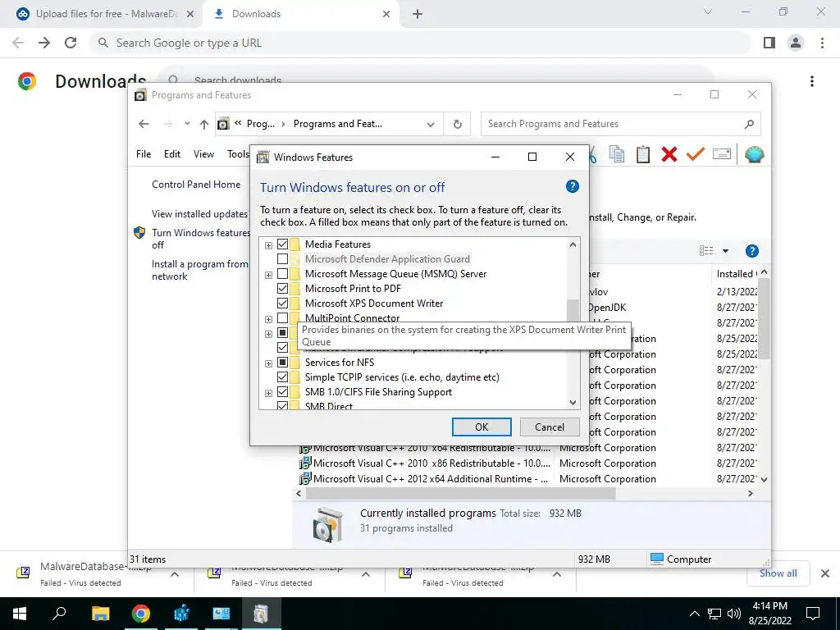Open the File menu
The width and height of the screenshot is (840, 630).
click(x=144, y=153)
